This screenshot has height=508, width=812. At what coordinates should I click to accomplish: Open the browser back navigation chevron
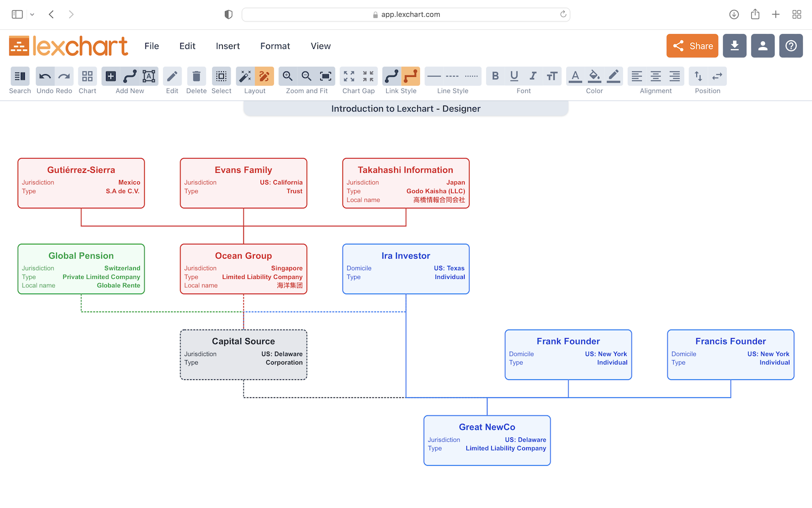coord(51,14)
